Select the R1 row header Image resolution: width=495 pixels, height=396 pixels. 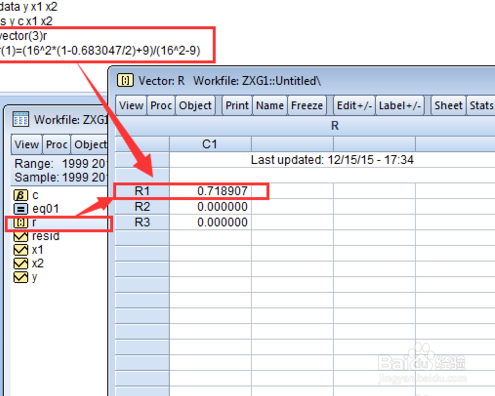[142, 191]
